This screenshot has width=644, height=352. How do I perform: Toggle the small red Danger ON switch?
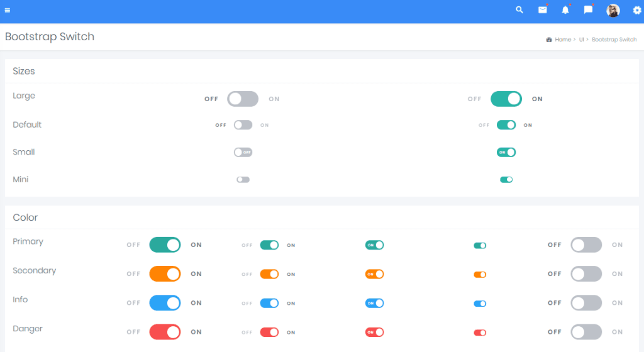pyautogui.click(x=375, y=333)
